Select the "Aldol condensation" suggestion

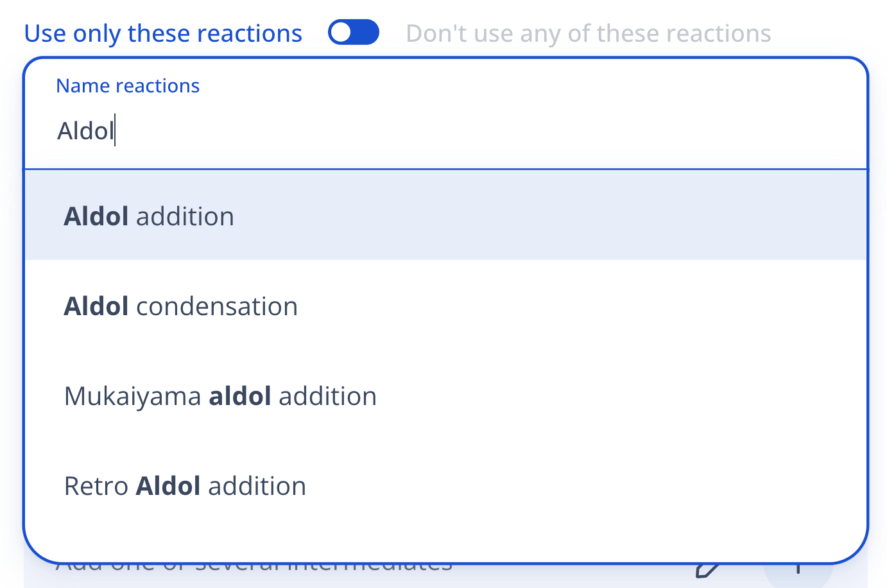[x=180, y=306]
